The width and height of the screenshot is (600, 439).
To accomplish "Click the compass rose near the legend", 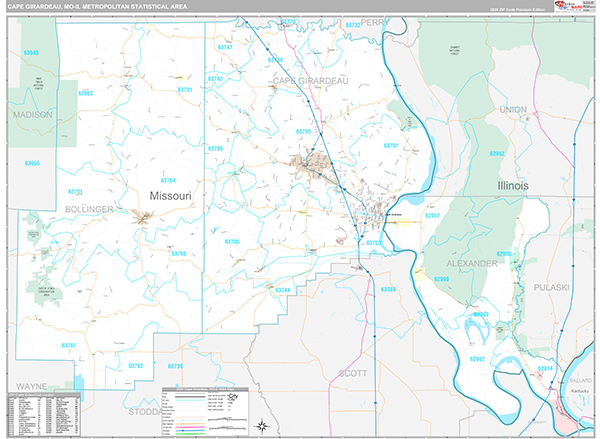I will (x=261, y=425).
